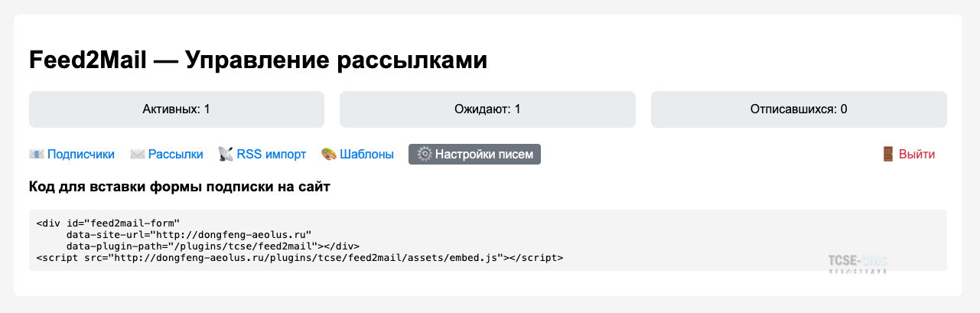Click the data-site-url line in the embed code
The image size is (980, 313).
click(x=188, y=234)
